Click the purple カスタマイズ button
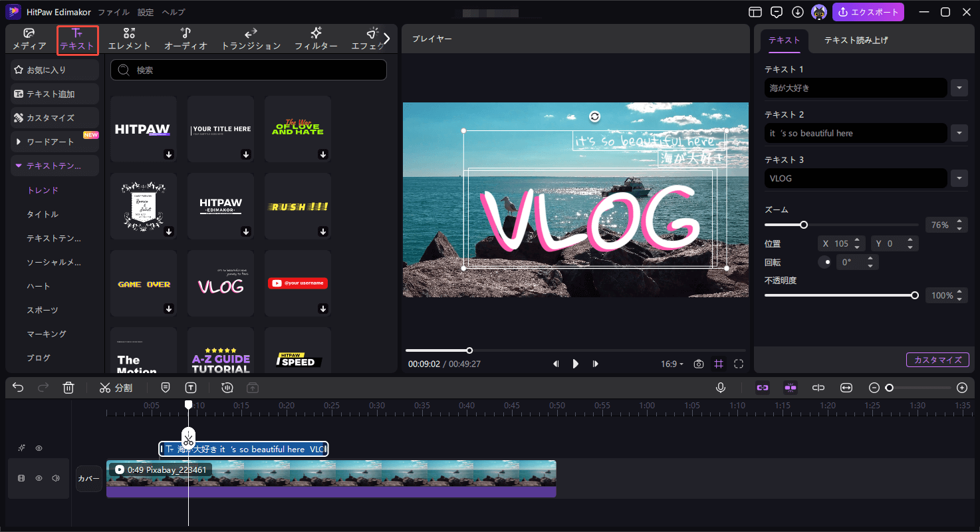The image size is (980, 532). 937,360
